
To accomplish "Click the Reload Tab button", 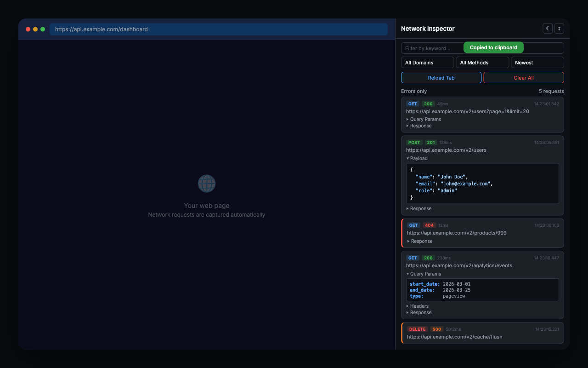I will 441,78.
